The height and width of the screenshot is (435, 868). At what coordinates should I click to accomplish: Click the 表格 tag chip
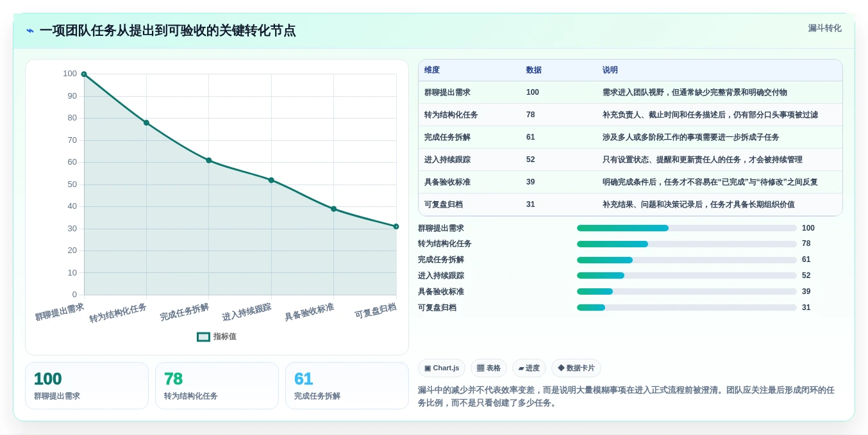(488, 368)
